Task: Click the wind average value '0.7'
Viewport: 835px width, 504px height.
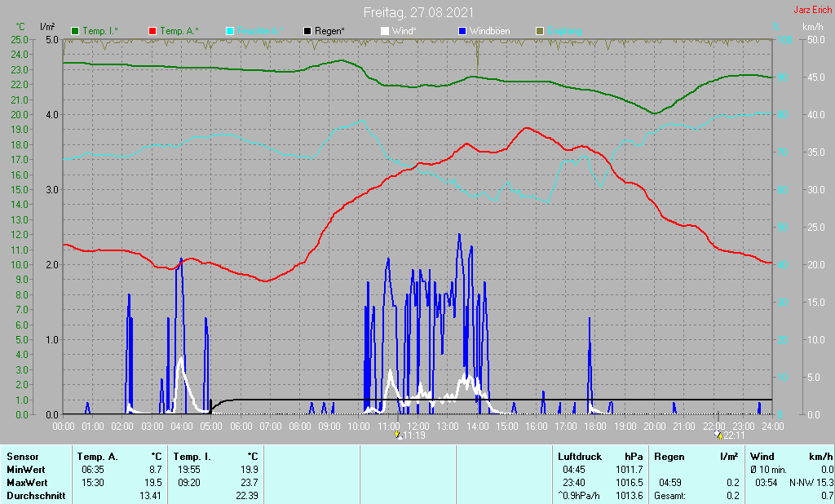Action: [827, 496]
